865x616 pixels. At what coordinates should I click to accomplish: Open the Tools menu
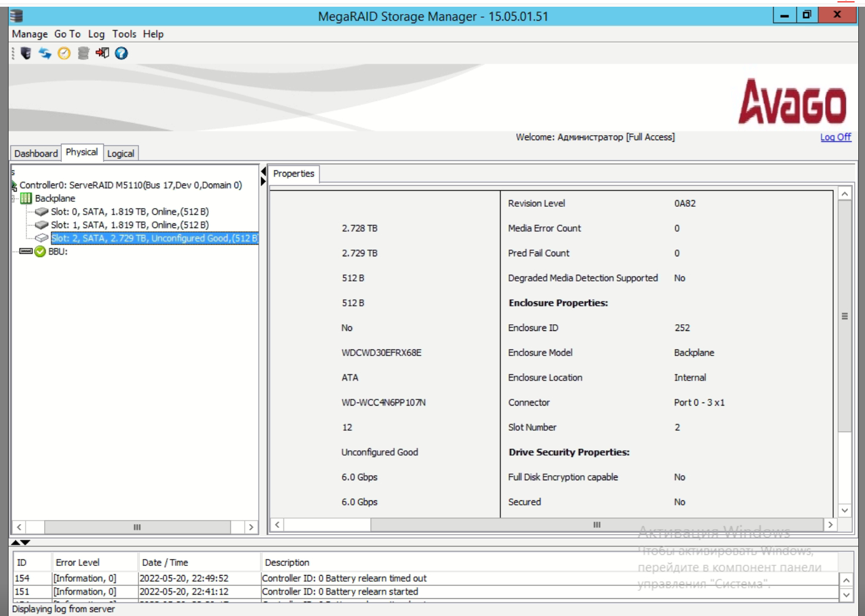[x=124, y=34]
